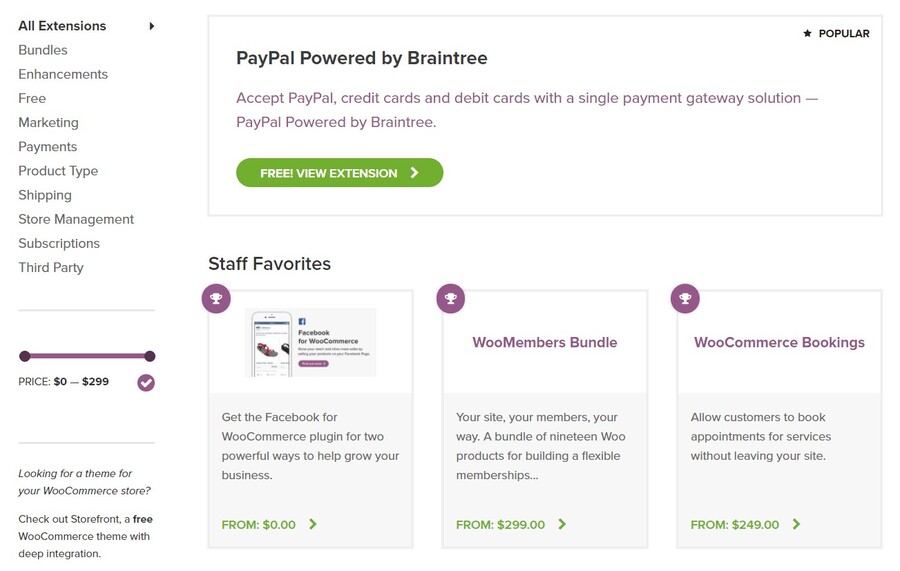Open WooCommerce Bookings title link
This screenshot has width=900, height=571.
click(779, 342)
